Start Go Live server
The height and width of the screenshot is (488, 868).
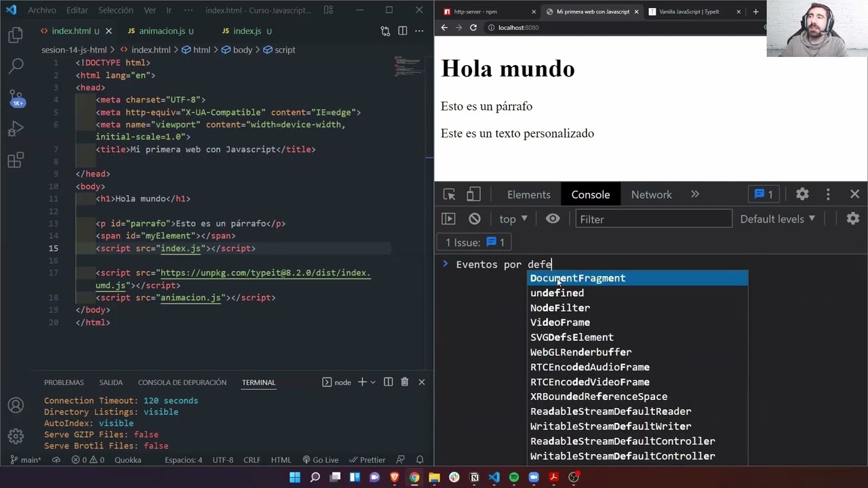320,460
